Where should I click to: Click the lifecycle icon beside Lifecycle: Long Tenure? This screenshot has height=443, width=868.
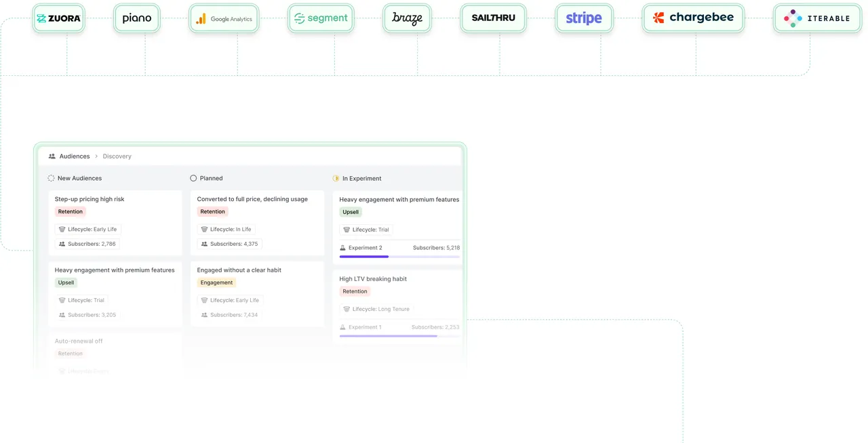tap(347, 310)
